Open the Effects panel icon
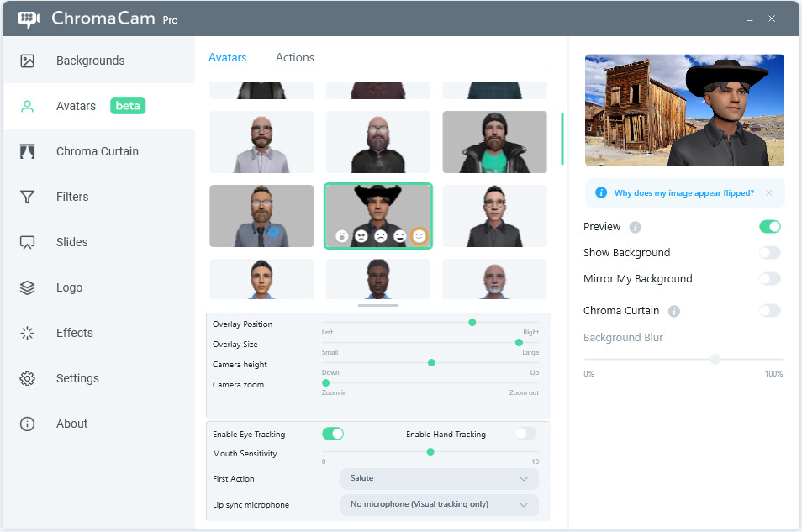The width and height of the screenshot is (802, 532). click(x=28, y=333)
